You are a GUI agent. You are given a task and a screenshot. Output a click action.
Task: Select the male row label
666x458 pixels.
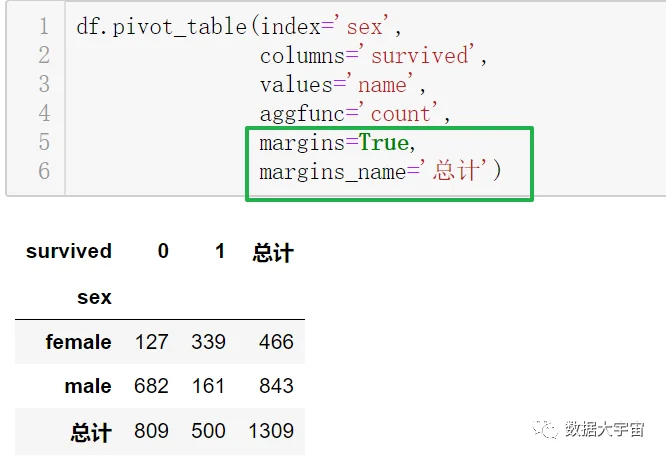88,386
